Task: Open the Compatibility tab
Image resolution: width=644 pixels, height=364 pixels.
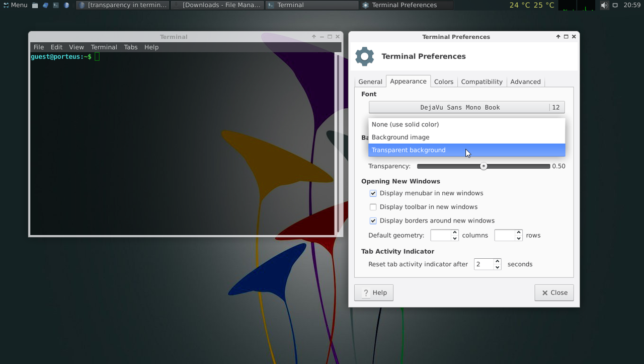Action: pos(482,82)
